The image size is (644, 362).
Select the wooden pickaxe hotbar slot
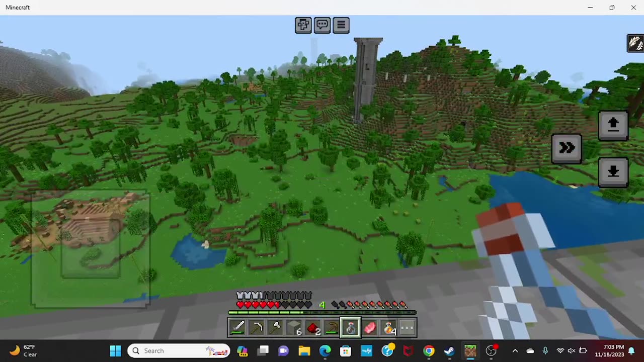[332, 328]
